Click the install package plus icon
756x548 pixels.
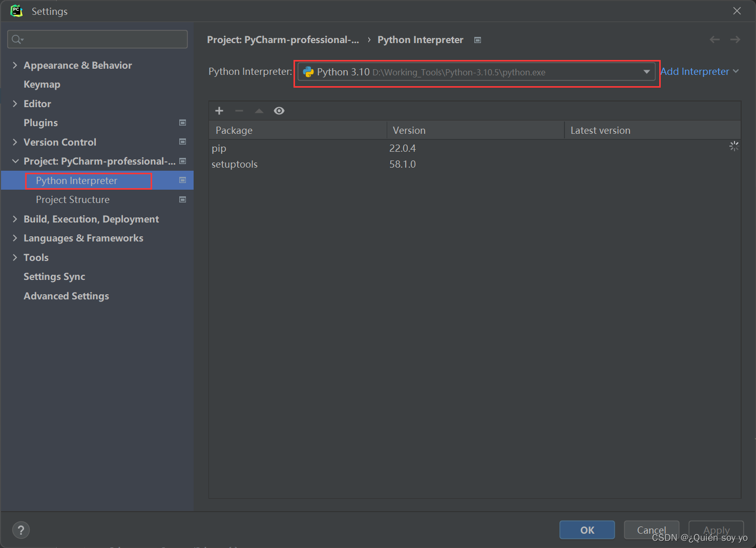[219, 111]
